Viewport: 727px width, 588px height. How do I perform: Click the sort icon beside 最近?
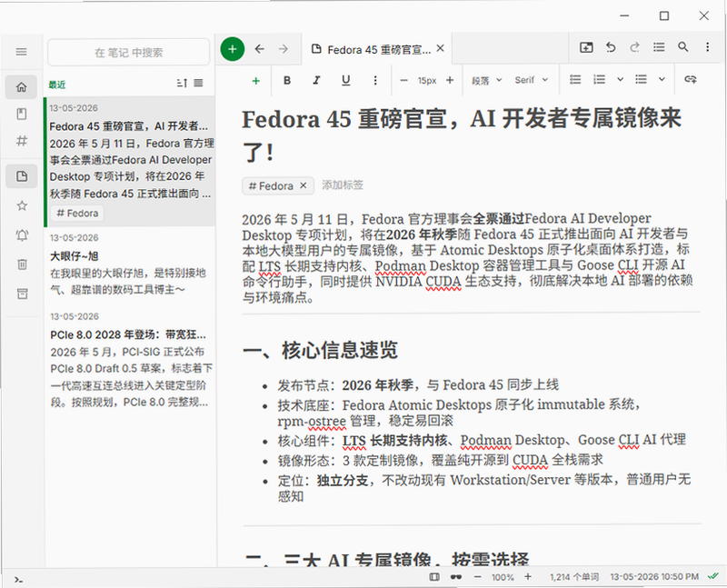point(182,83)
